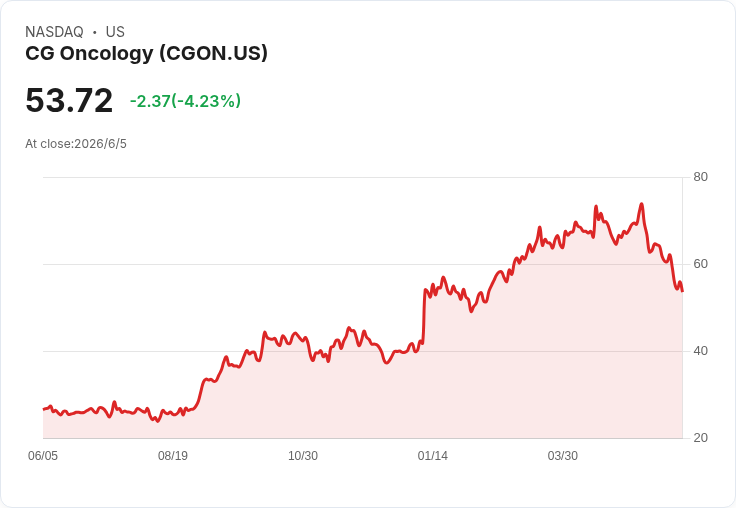
Task: Click the 40 price axis label
Action: 700,351
